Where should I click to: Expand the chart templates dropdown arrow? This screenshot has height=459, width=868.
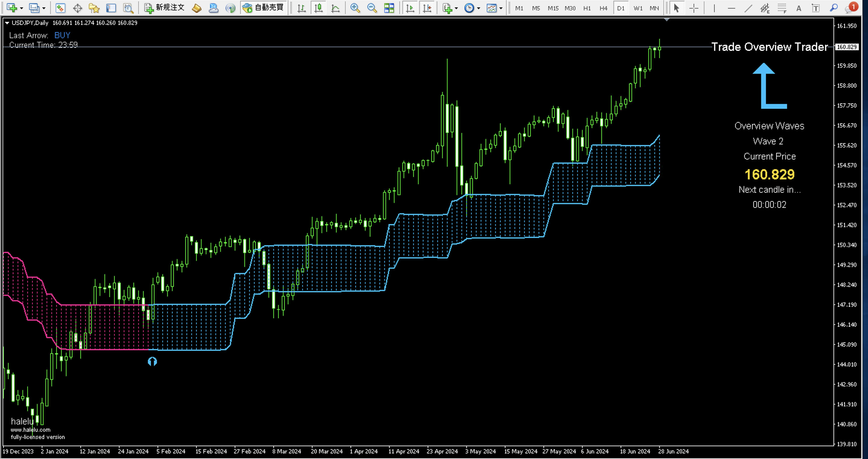(x=501, y=8)
